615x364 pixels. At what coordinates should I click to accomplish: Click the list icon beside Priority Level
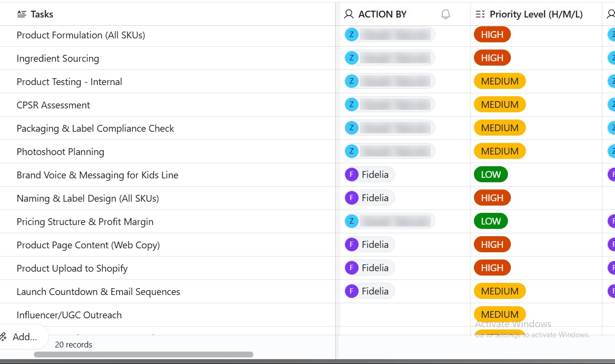coord(480,14)
